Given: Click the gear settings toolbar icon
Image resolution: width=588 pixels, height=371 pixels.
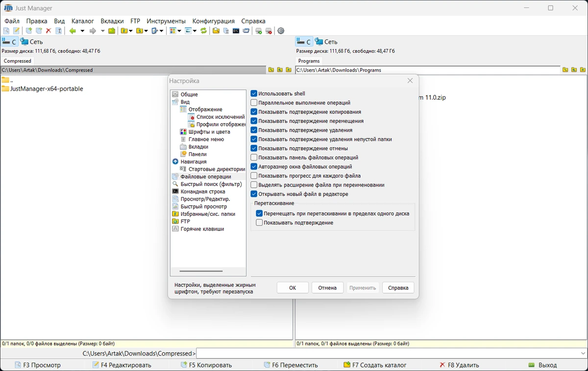Looking at the screenshot, I should coord(281,31).
